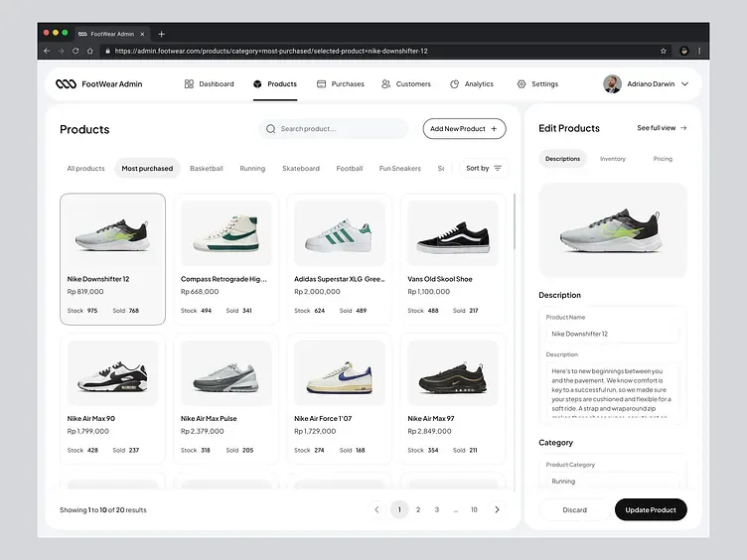Open the Product Category Running field
747x560 pixels.
[613, 481]
